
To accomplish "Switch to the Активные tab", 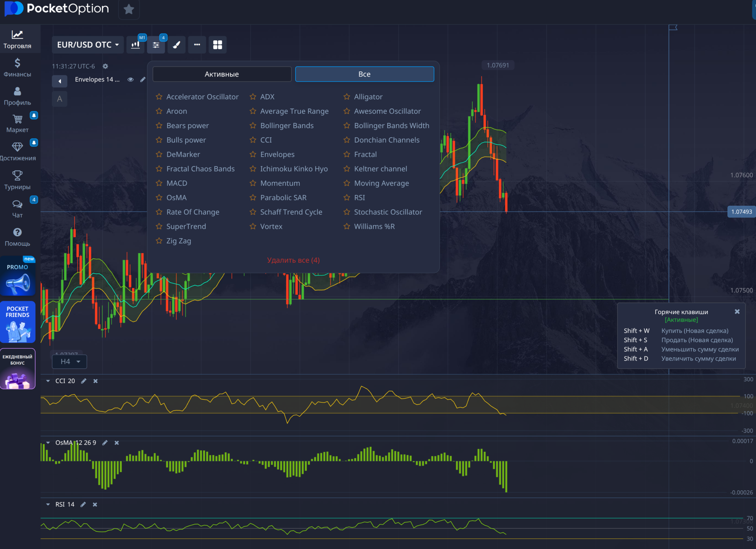I will click(x=222, y=74).
